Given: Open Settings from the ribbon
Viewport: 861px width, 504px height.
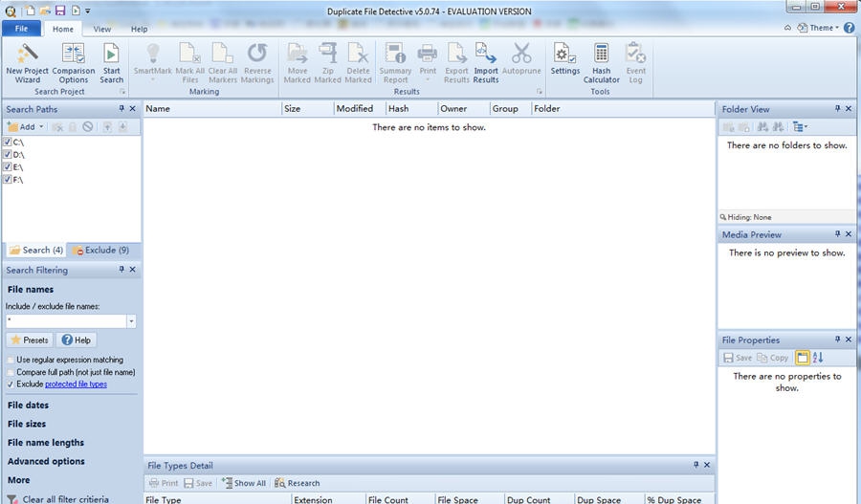Looking at the screenshot, I should click(565, 59).
